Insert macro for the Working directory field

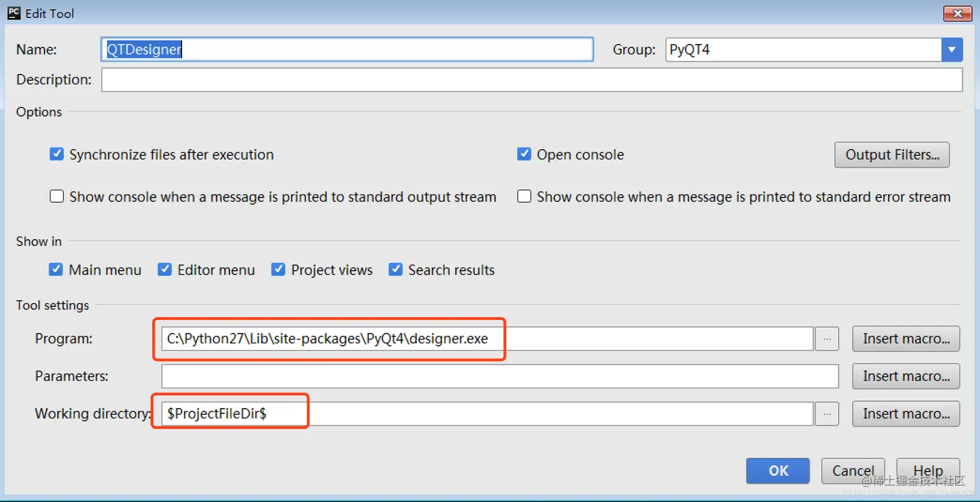point(906,414)
